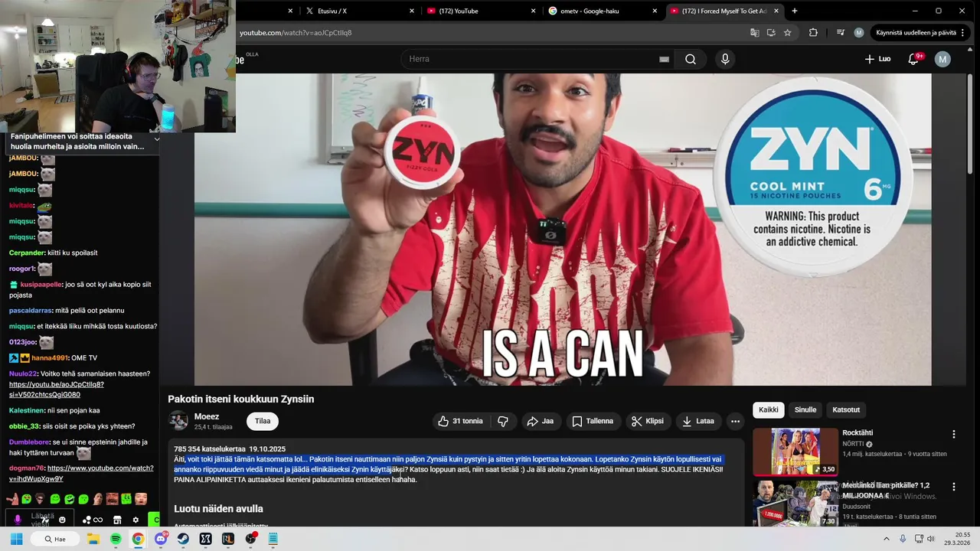
Task: Like the video with 31 tonnia button
Action: (x=460, y=421)
